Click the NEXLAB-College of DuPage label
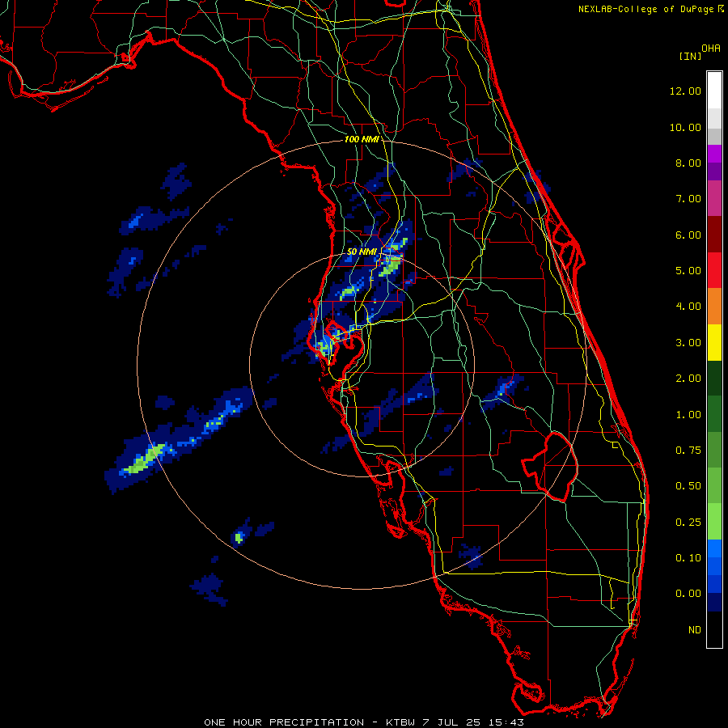Image resolution: width=728 pixels, height=728 pixels. (x=645, y=9)
